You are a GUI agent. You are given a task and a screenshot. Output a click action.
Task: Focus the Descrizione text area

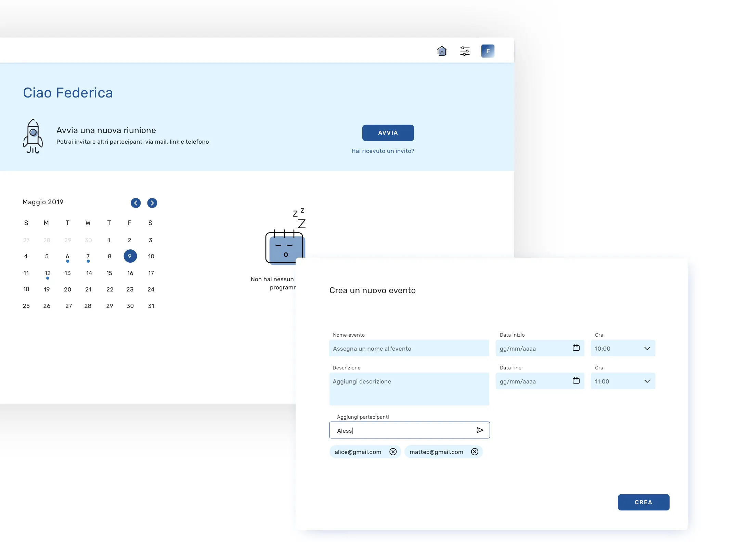pyautogui.click(x=409, y=389)
